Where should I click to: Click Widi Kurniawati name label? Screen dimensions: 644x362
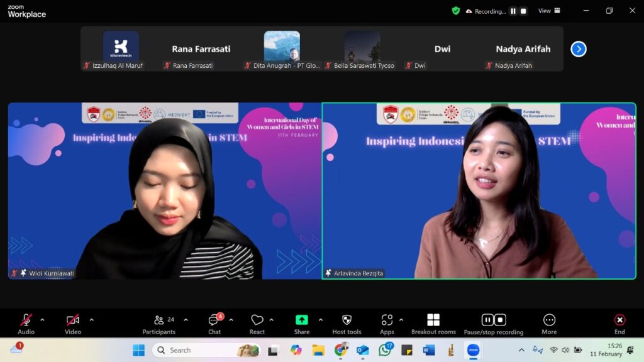click(x=52, y=273)
